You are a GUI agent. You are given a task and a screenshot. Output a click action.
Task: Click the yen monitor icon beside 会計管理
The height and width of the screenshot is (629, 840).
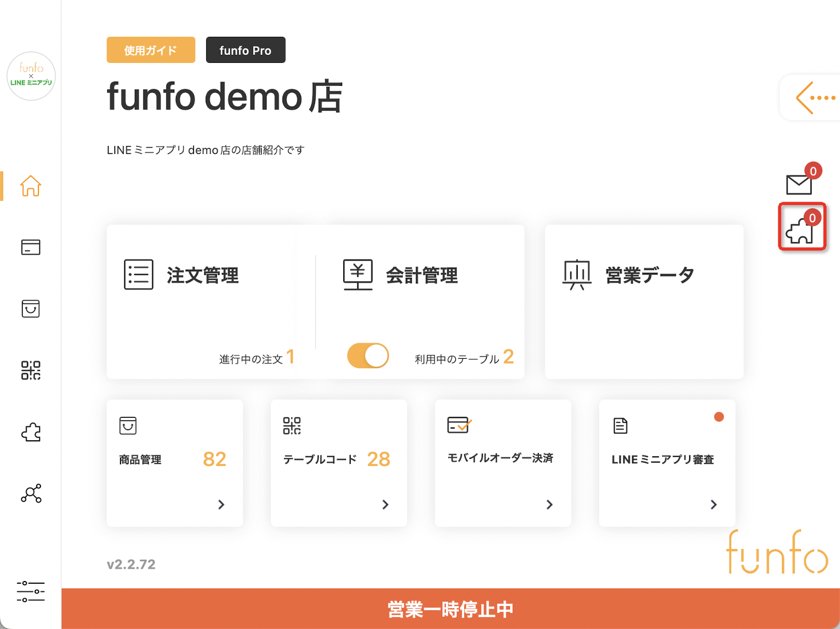(358, 275)
